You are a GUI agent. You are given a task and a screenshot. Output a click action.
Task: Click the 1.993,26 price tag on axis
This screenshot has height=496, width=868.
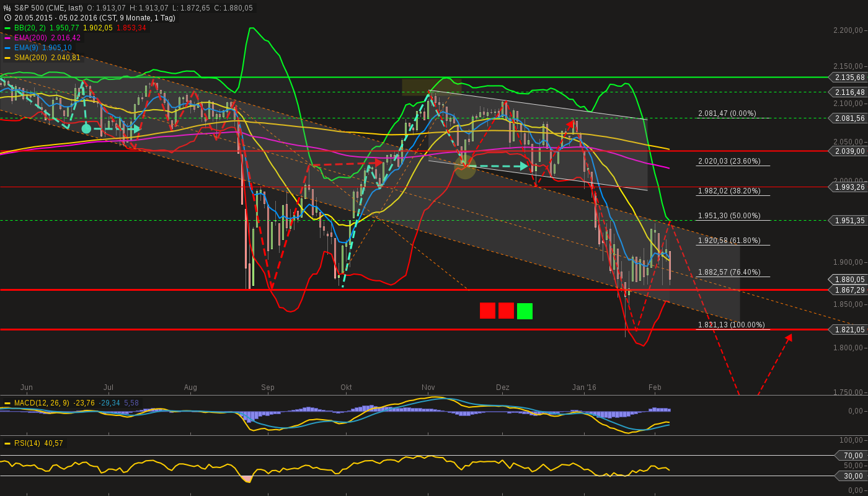tap(848, 187)
